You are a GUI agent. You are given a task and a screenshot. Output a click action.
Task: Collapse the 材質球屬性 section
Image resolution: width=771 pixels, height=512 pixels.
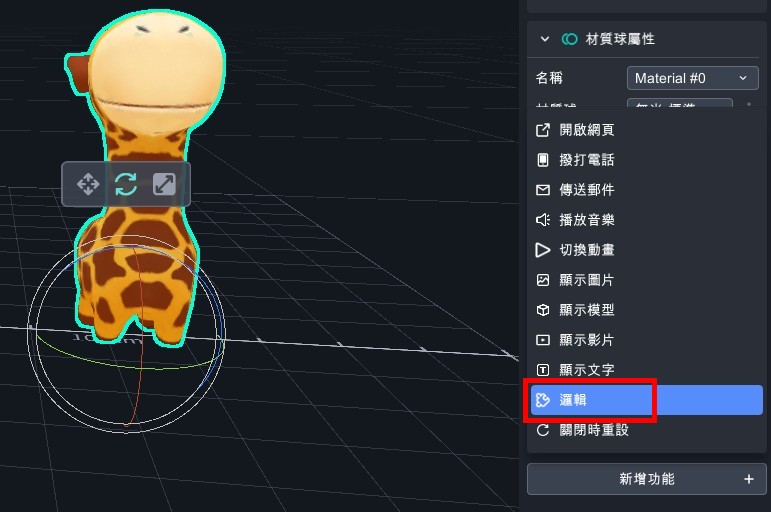[545, 39]
